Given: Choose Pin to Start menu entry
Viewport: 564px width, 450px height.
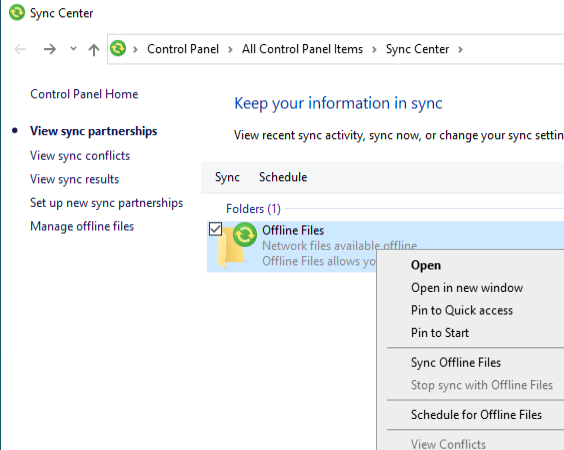Looking at the screenshot, I should [440, 333].
